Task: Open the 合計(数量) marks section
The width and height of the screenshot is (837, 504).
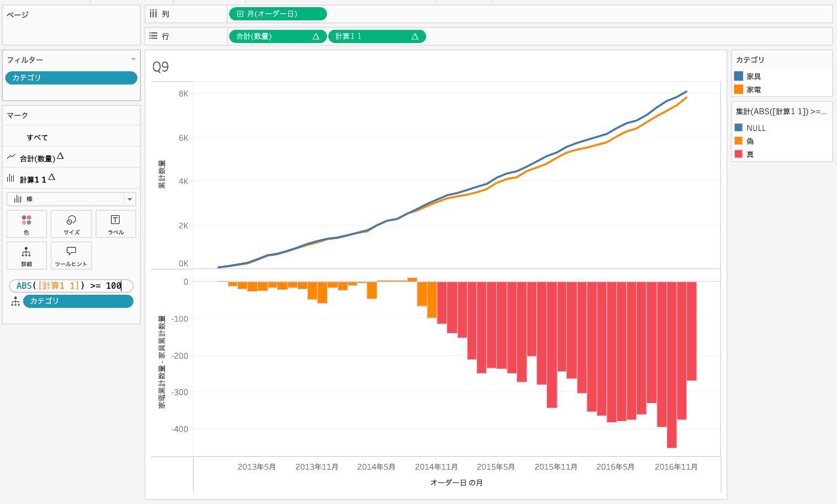Action: pyautogui.click(x=71, y=157)
